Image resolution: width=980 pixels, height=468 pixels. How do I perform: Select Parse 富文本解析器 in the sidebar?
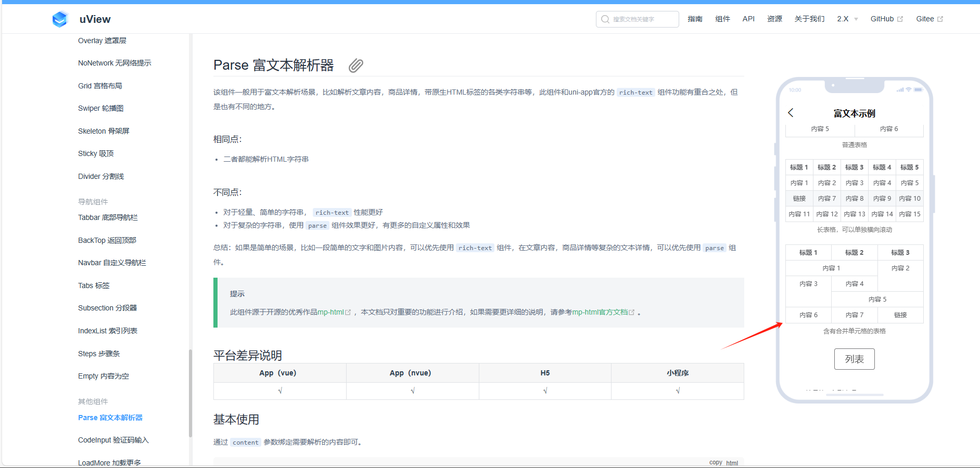point(110,418)
